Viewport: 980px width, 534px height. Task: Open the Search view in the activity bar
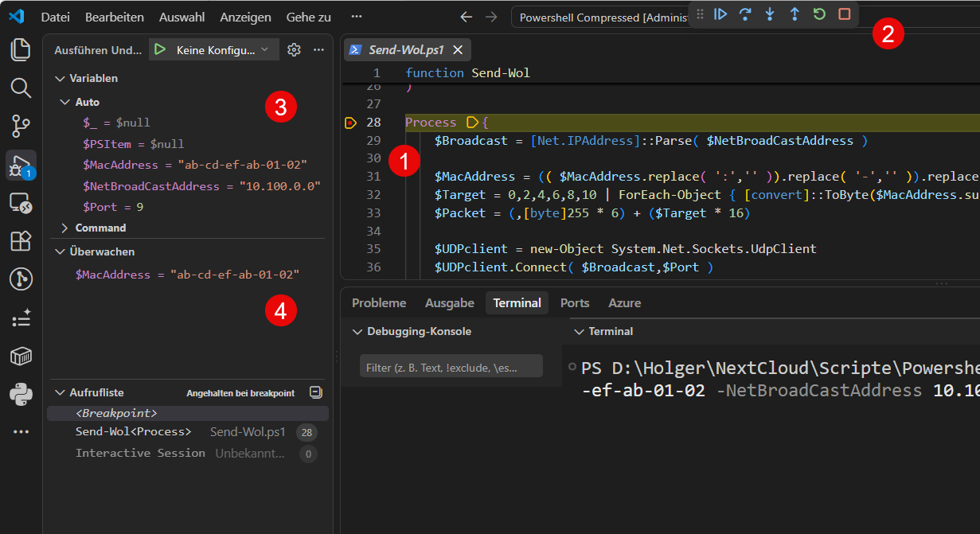point(21,88)
